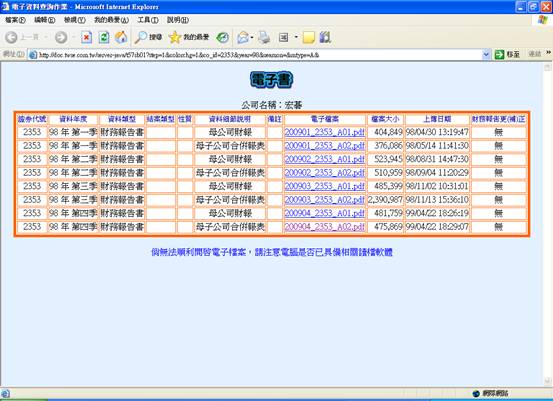The height and width of the screenshot is (401, 553).
Task: Click the green Go arrow button
Action: click(x=499, y=55)
